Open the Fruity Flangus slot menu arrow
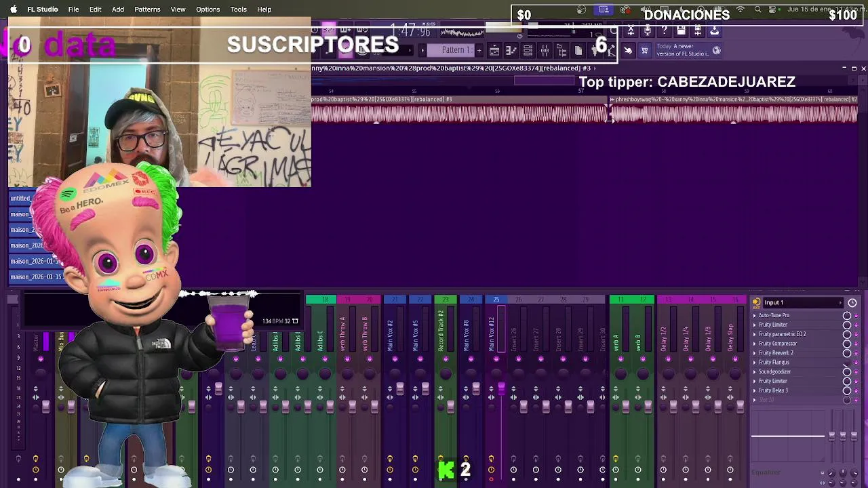The height and width of the screenshot is (488, 868). (754, 363)
